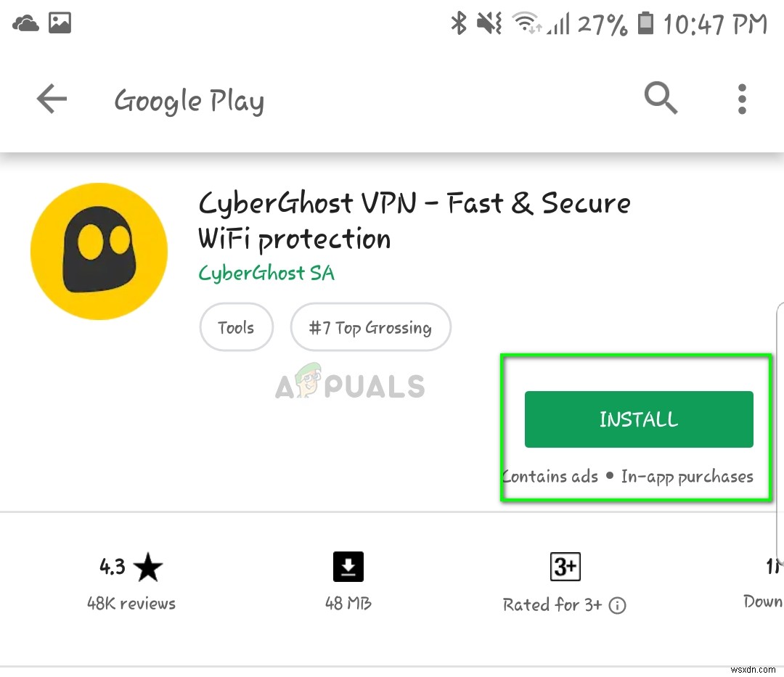Tap the gallery notification icon in status bar
Viewport: 784px width, 677px height.
[x=60, y=22]
